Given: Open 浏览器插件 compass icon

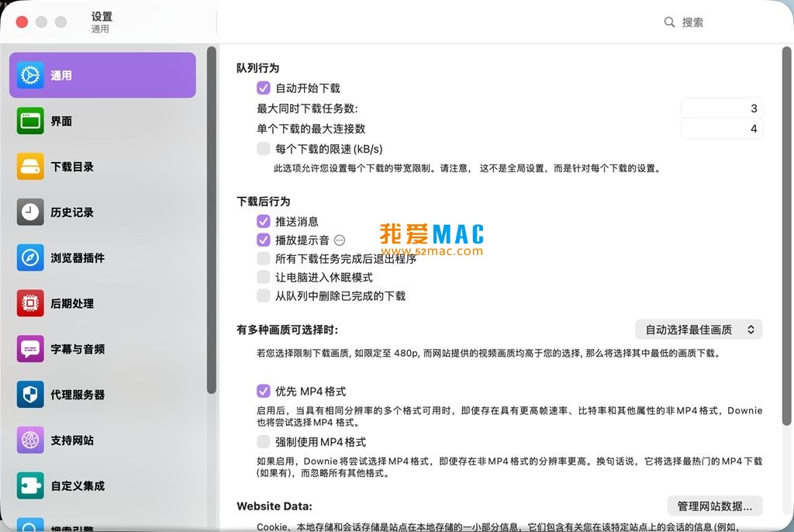Looking at the screenshot, I should 30,257.
